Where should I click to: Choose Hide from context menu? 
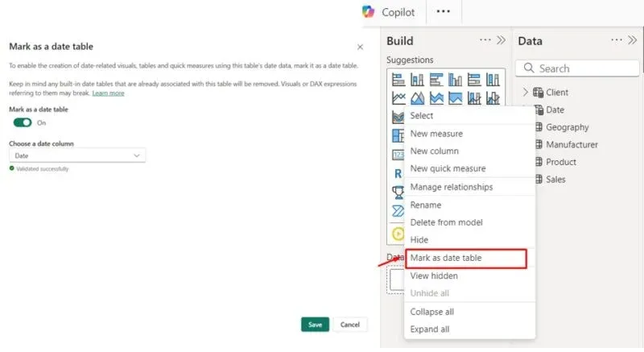(469, 240)
